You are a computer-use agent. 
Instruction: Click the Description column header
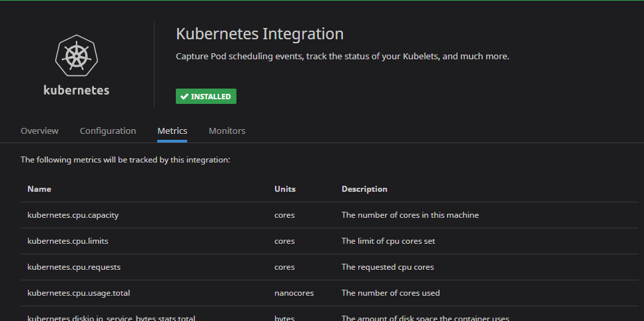pyautogui.click(x=364, y=189)
